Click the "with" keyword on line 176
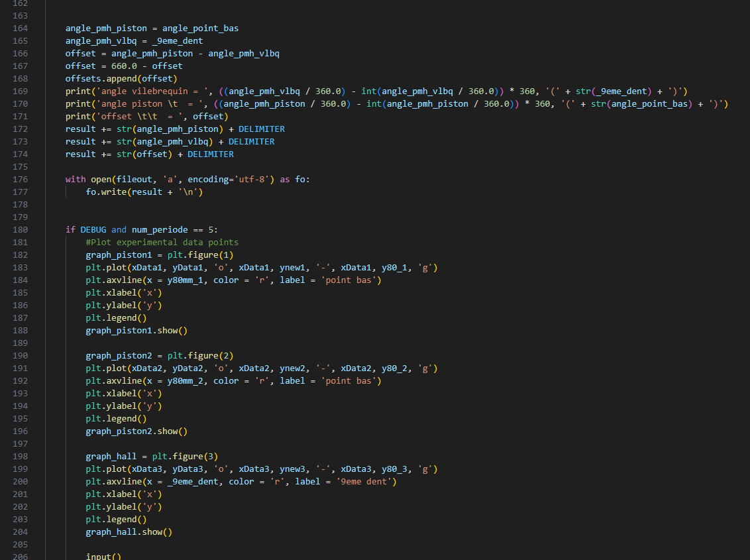The image size is (750, 560). (x=76, y=180)
